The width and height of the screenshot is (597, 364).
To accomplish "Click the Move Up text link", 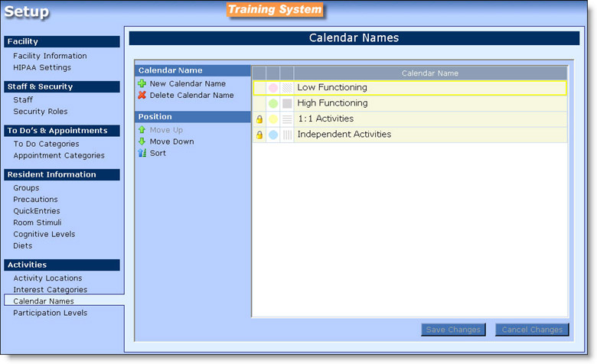I will coord(166,130).
